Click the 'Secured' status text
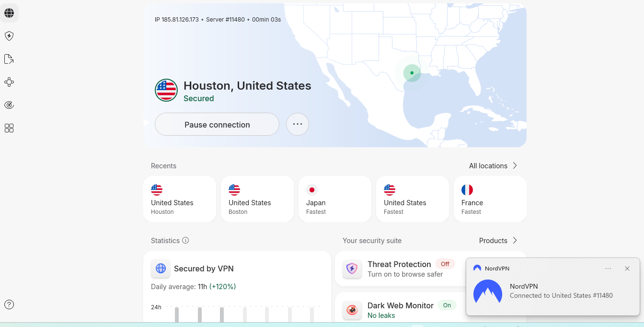 [199, 98]
